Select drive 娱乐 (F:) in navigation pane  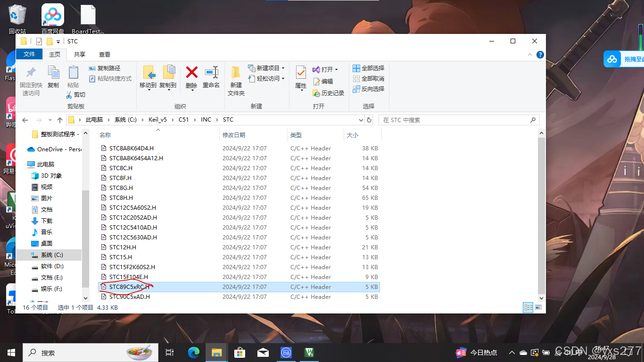(x=47, y=288)
